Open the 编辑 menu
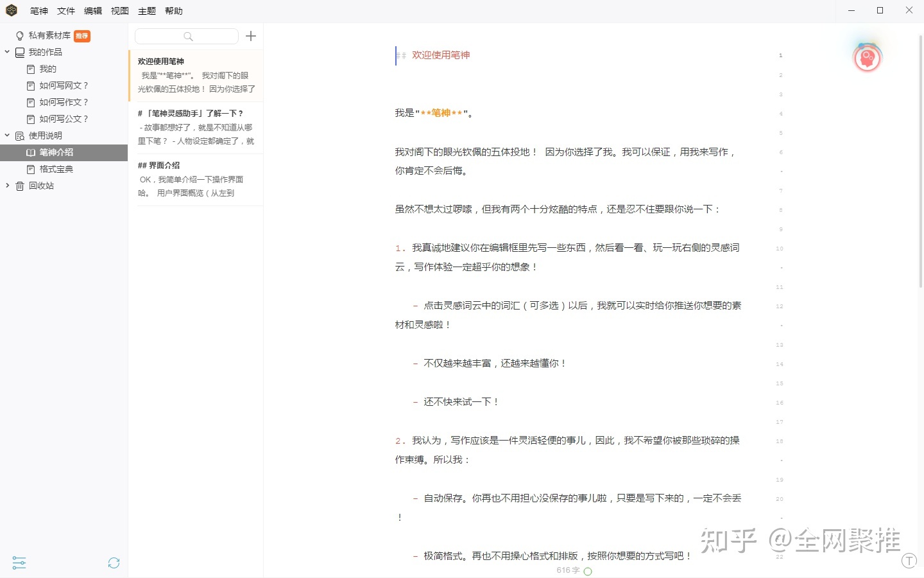The height and width of the screenshot is (578, 924). click(93, 11)
